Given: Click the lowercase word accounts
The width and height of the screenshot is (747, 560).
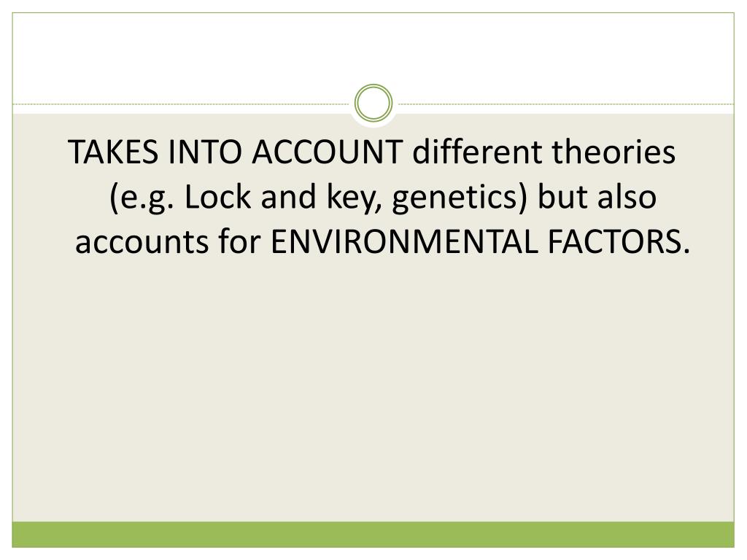Looking at the screenshot, I should [142, 242].
